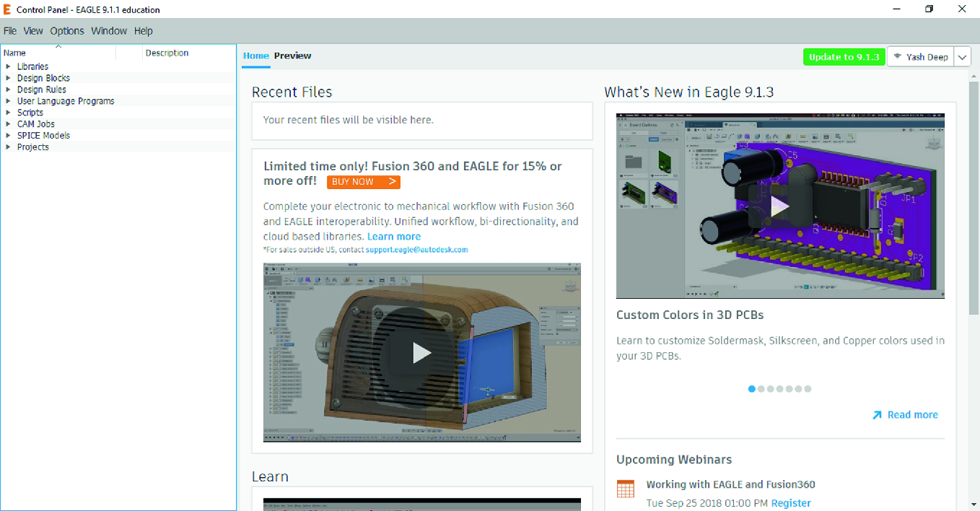Expand the Projects node arrow
980x511 pixels.
(x=8, y=147)
